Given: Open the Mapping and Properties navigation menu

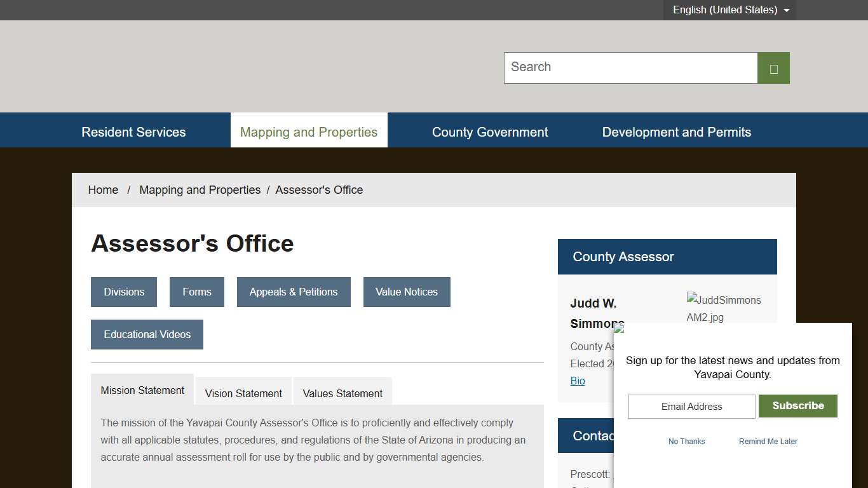Looking at the screenshot, I should tap(309, 132).
